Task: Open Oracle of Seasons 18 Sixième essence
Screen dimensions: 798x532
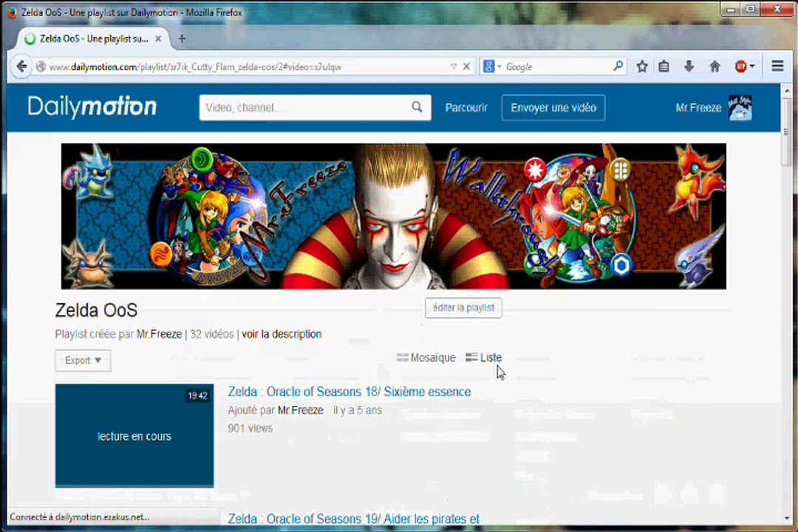Action: (x=349, y=392)
